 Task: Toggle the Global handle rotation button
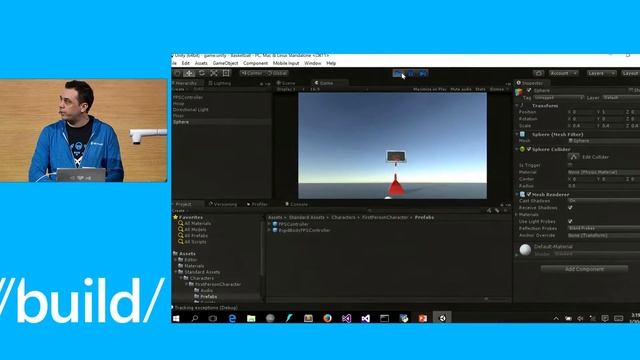coord(277,73)
